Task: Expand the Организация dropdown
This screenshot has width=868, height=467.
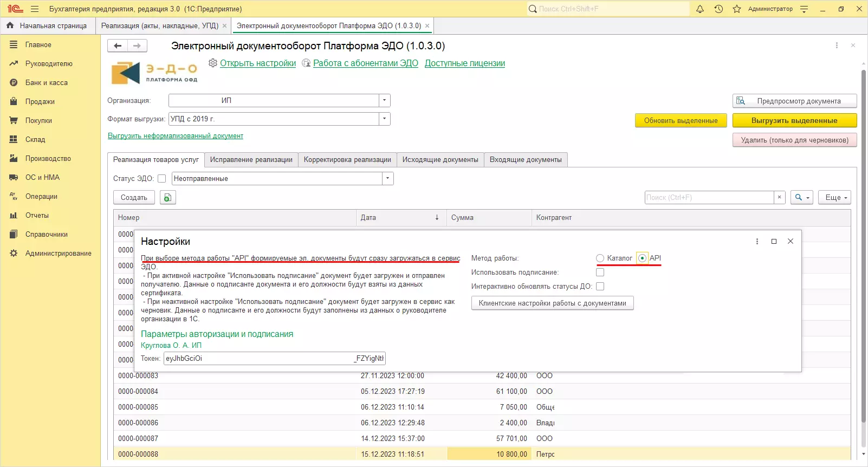Action: pyautogui.click(x=384, y=101)
